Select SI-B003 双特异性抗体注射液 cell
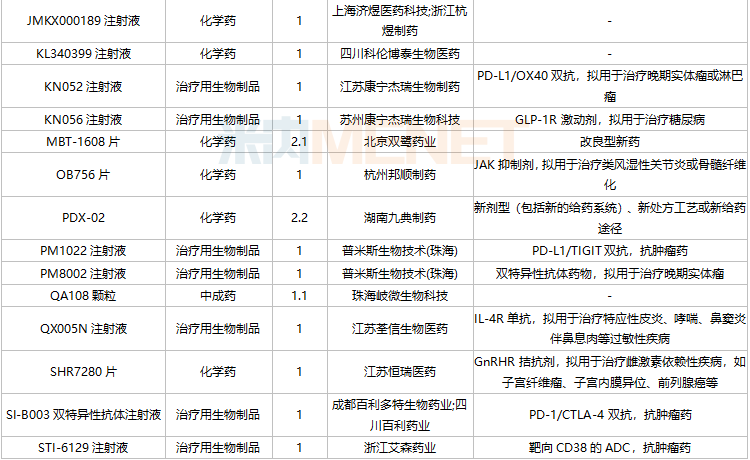750x460 pixels. click(83, 415)
